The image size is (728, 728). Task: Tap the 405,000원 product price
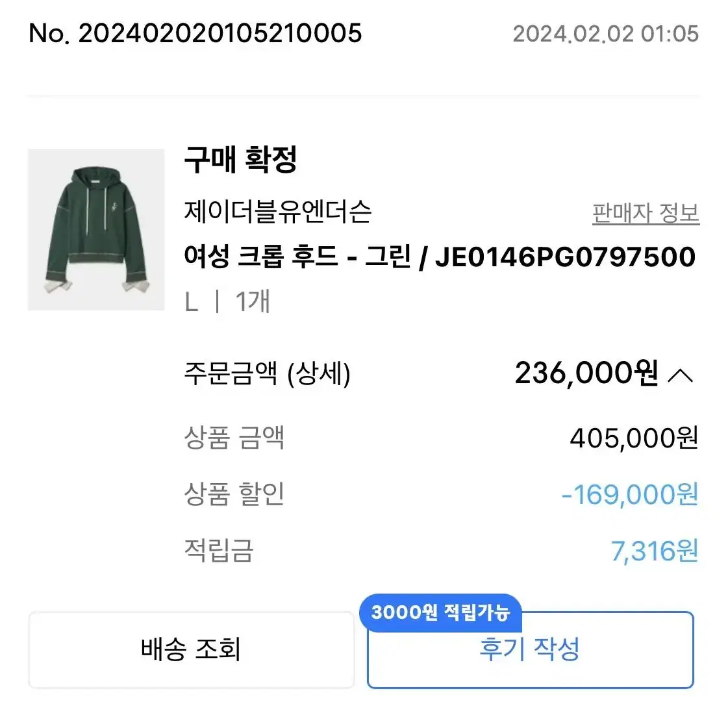click(634, 438)
